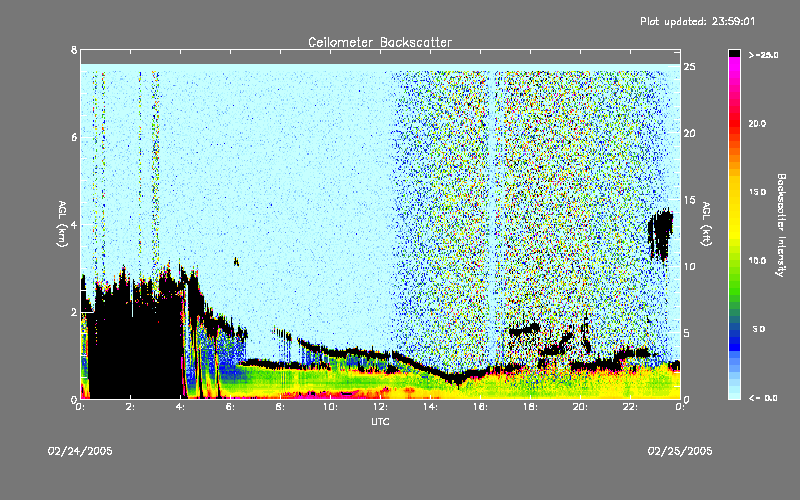Image resolution: width=800 pixels, height=500 pixels.
Task: Click the 'UTC' x-axis label
Action: pos(380,421)
